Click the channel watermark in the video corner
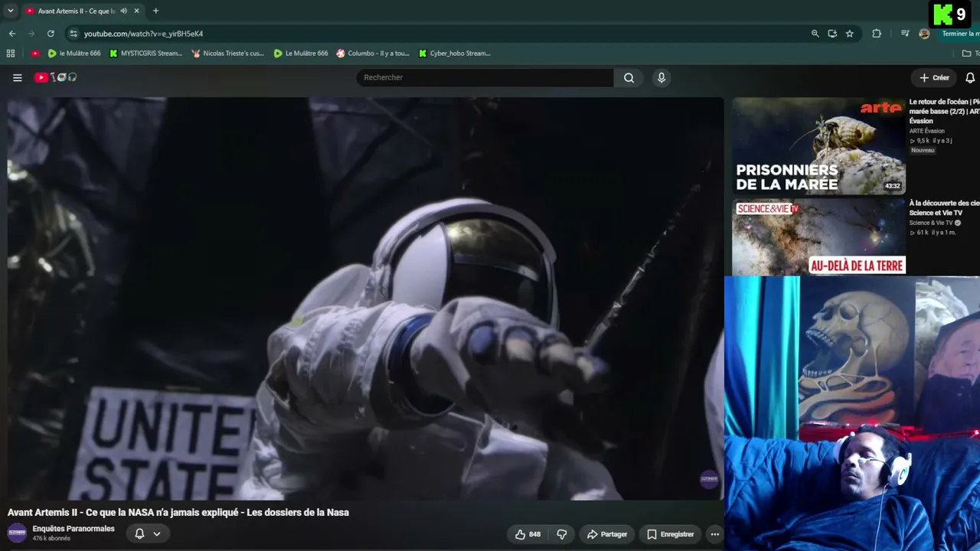980x551 pixels. 709,479
